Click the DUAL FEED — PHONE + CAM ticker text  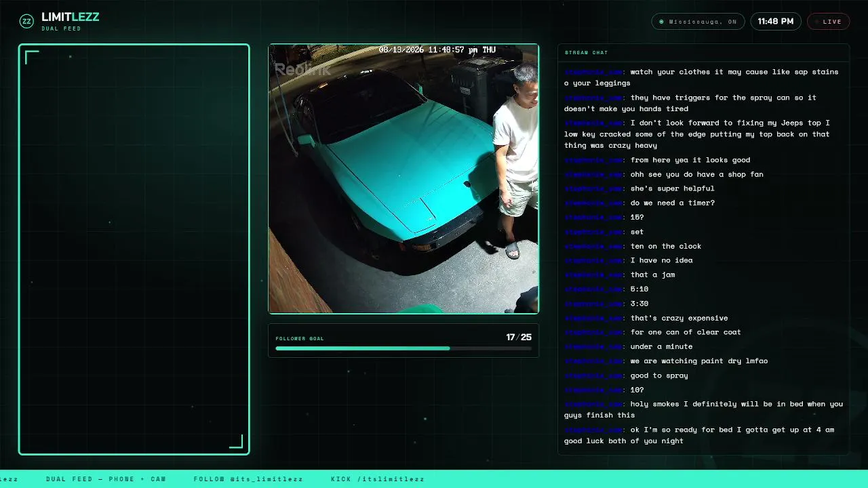click(x=106, y=479)
